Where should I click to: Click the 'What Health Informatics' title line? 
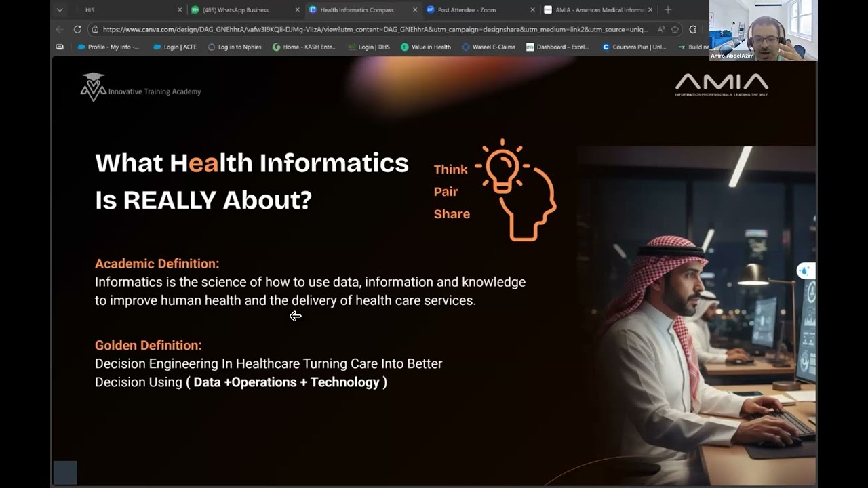pos(252,163)
